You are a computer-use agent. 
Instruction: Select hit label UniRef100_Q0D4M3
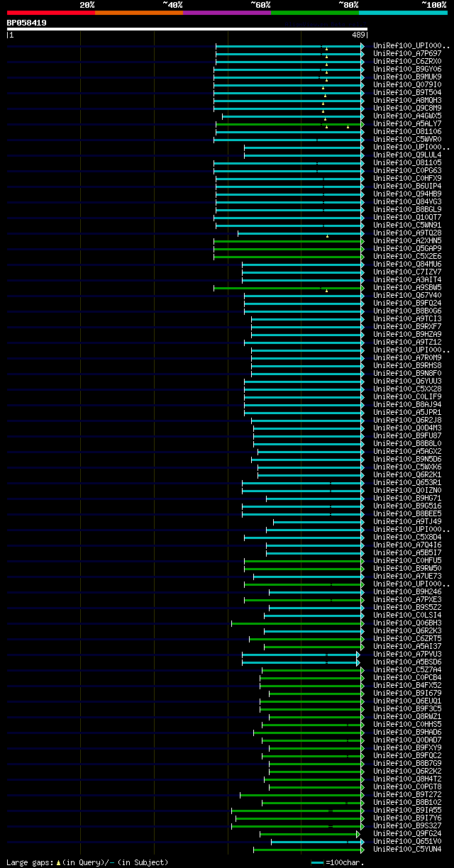pos(407,428)
